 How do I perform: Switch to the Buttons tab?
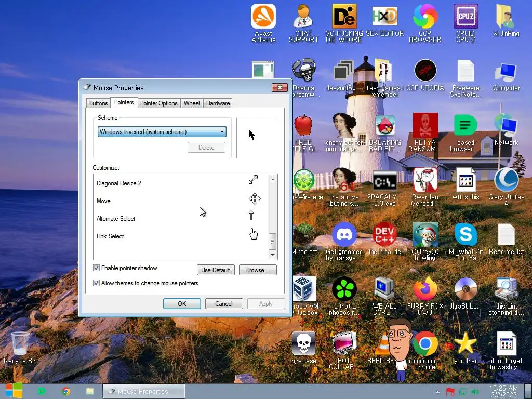pyautogui.click(x=98, y=103)
